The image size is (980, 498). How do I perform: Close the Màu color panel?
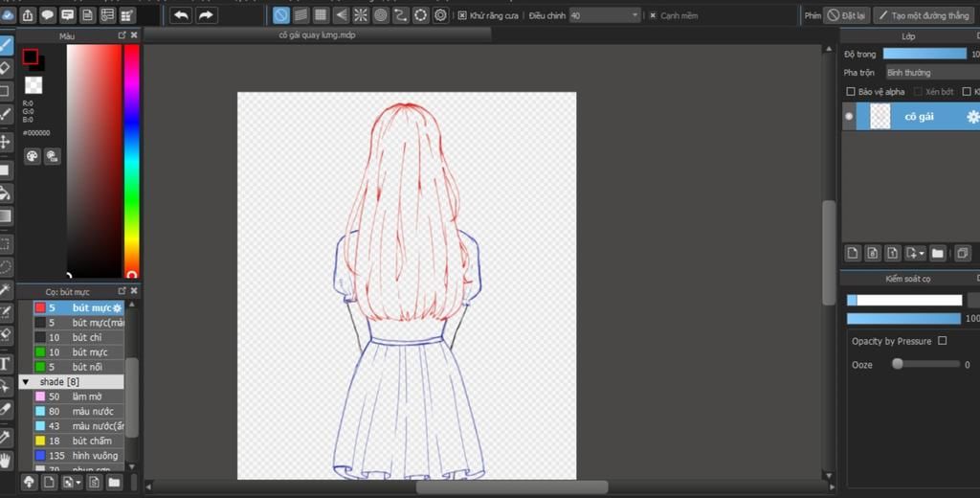(134, 35)
